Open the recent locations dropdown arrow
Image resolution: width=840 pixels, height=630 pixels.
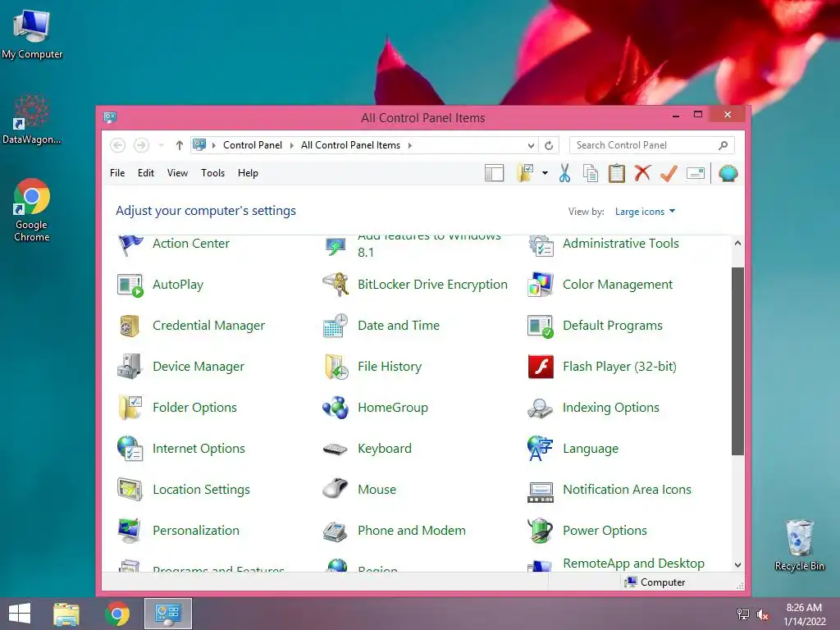pyautogui.click(x=161, y=145)
